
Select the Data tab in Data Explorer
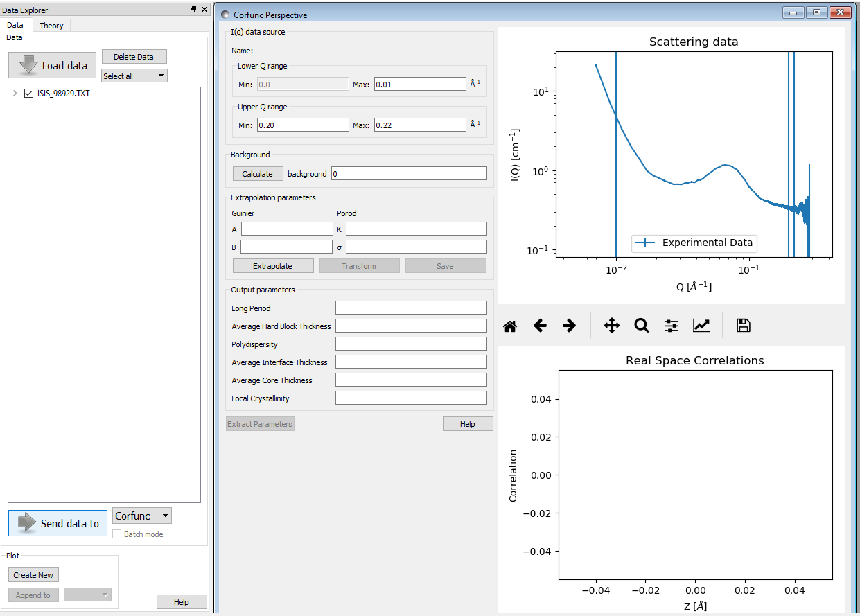[x=15, y=25]
